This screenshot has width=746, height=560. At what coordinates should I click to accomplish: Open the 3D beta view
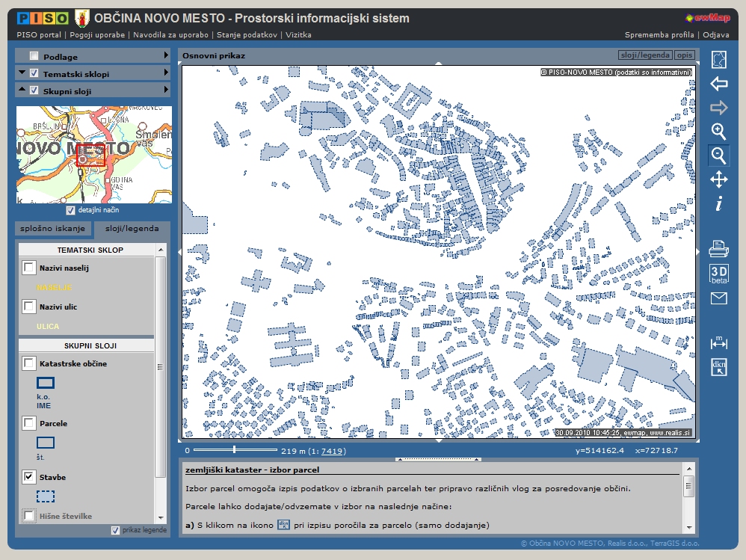click(718, 274)
